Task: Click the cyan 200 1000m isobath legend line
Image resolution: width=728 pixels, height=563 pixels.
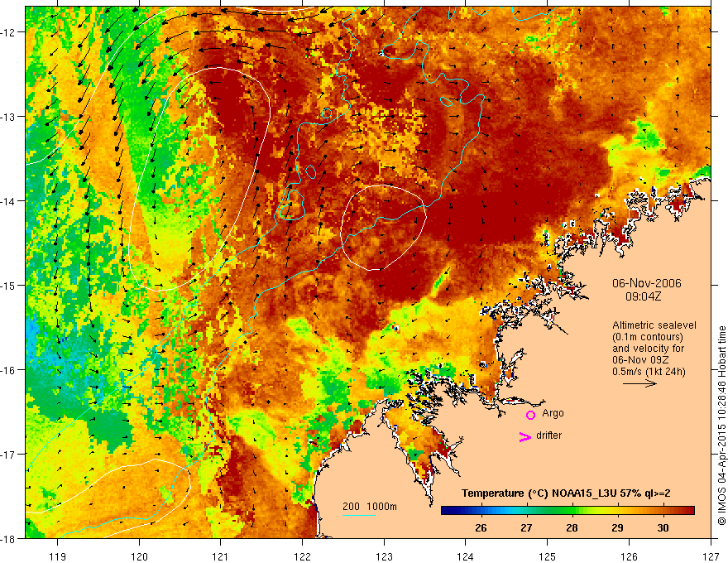Action: [359, 515]
